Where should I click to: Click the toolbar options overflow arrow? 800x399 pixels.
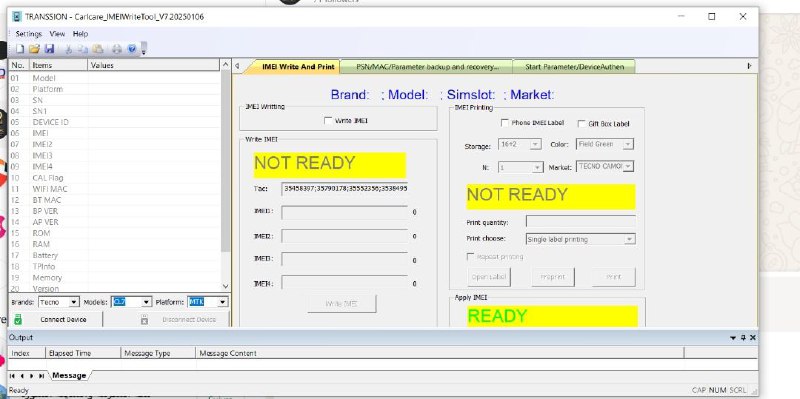point(144,49)
